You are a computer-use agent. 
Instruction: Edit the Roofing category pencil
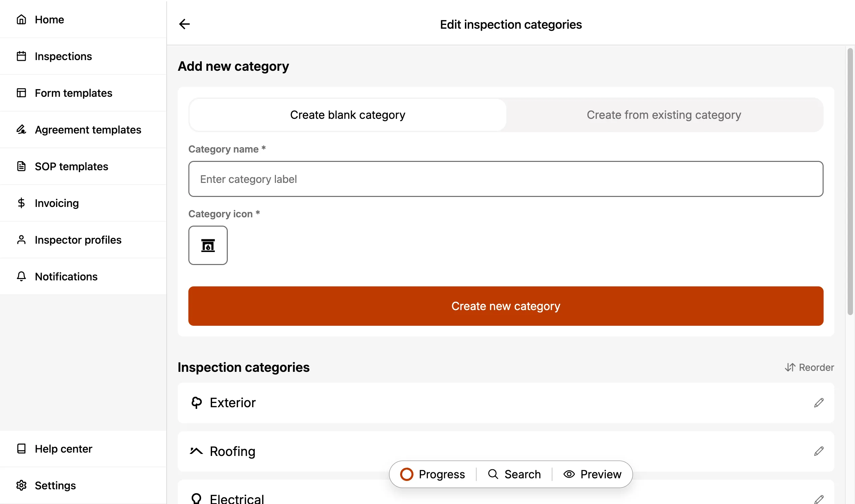point(819,451)
